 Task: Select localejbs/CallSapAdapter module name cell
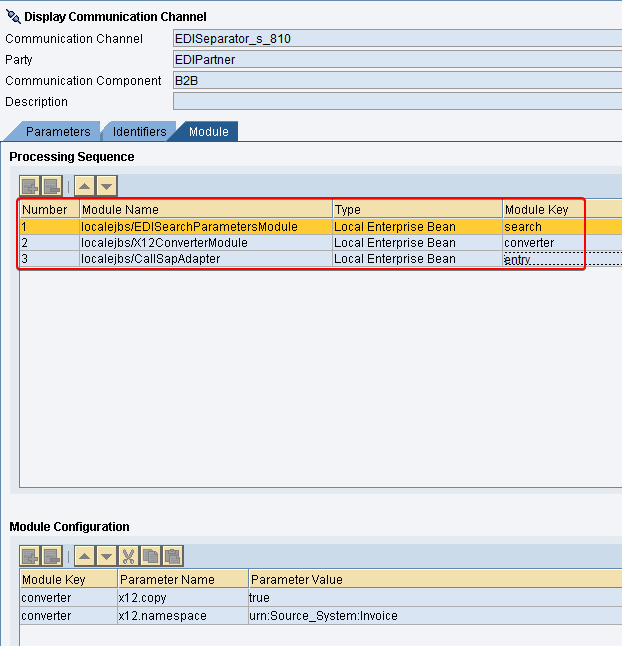coord(206,259)
